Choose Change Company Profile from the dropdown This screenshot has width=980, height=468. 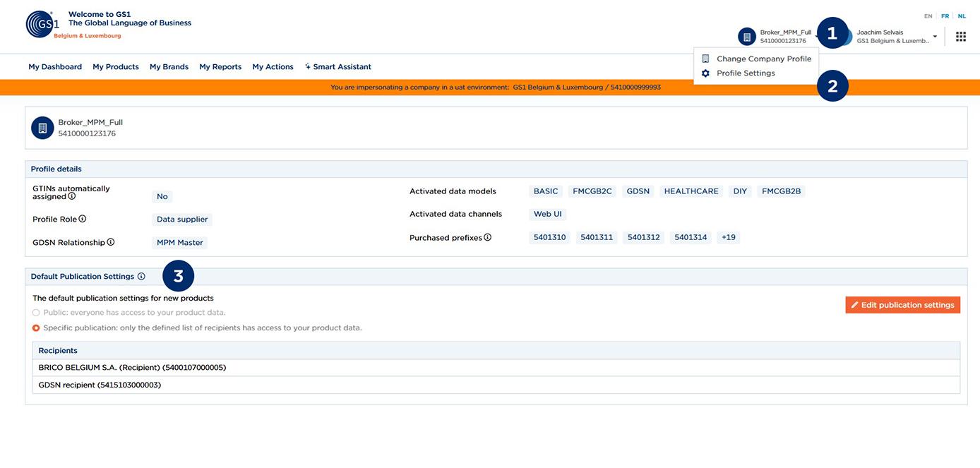756,59
